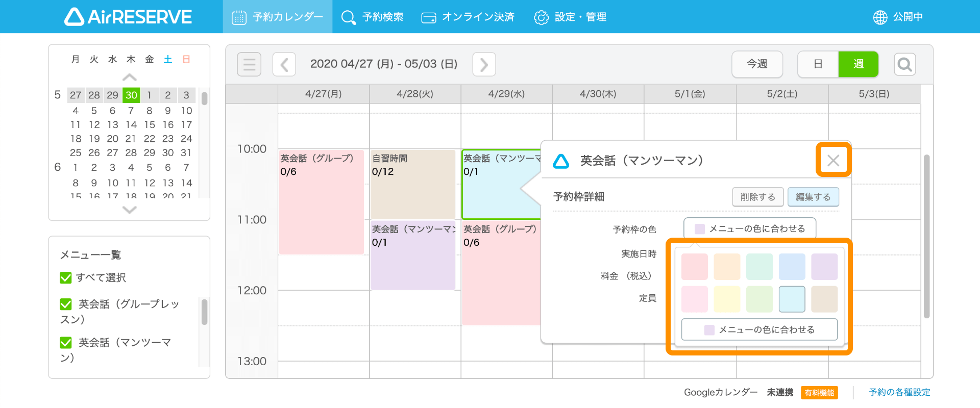The height and width of the screenshot is (408, 980).
Task: Pick the lavender purple color swatch
Action: (x=824, y=267)
